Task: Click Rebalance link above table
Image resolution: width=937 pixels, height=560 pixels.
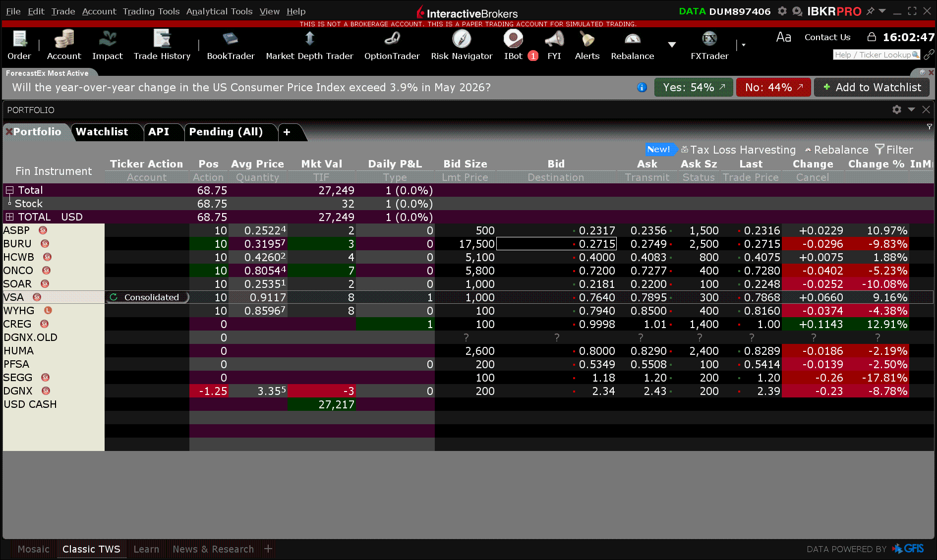Action: pyautogui.click(x=837, y=150)
